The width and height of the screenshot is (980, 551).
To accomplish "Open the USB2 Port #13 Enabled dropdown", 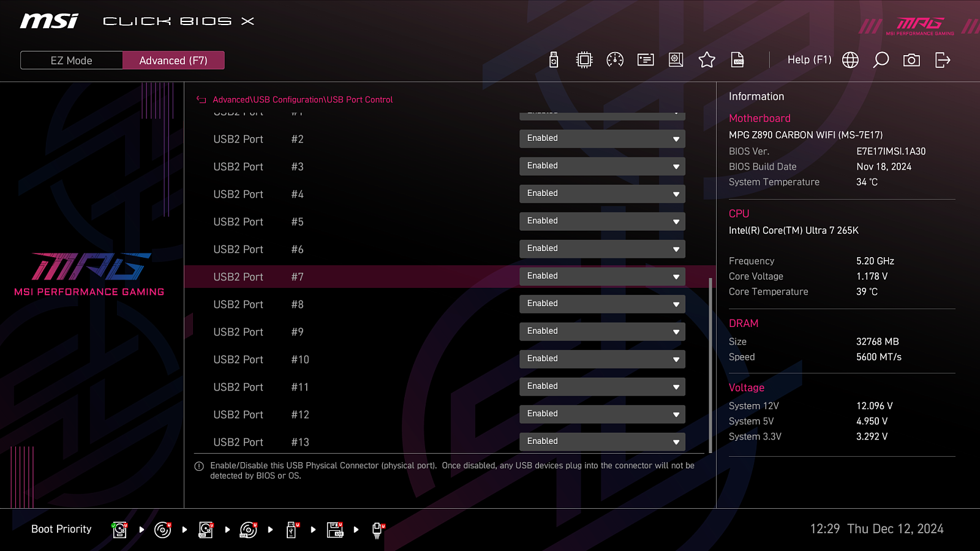I will tap(602, 442).
